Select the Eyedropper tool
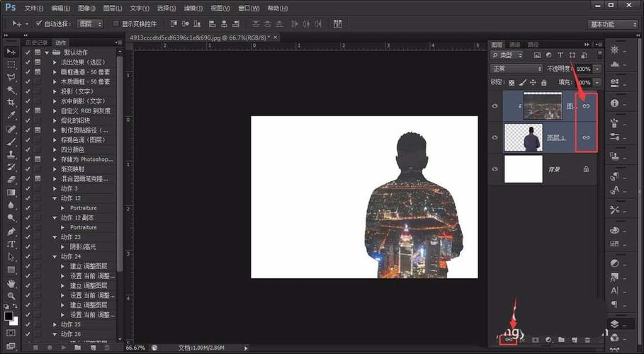644x354 pixels. tap(11, 115)
